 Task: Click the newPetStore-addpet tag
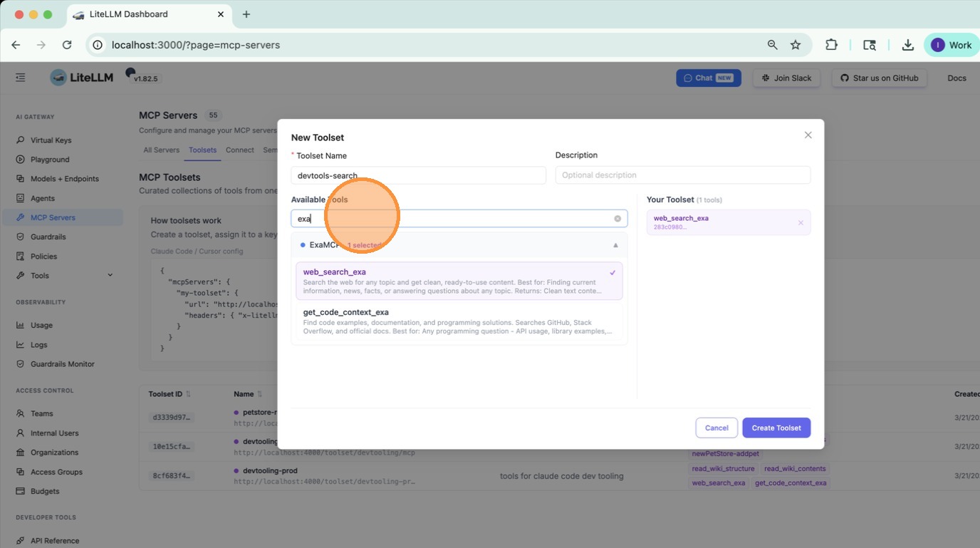[726, 453]
